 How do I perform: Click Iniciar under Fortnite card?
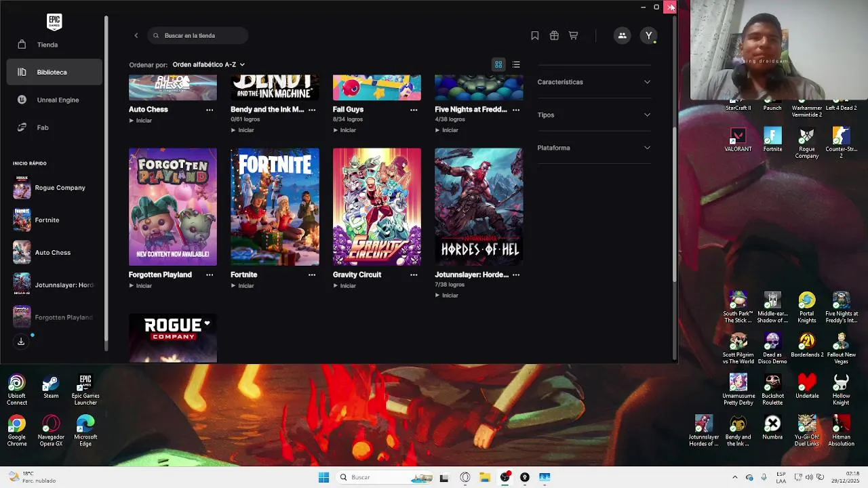(242, 286)
